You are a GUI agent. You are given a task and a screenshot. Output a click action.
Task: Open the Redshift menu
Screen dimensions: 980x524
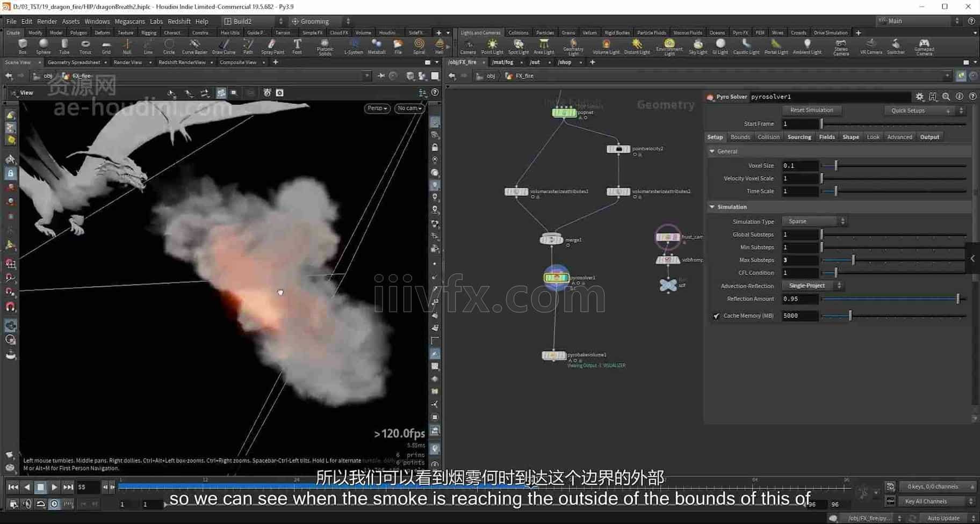[x=179, y=21]
